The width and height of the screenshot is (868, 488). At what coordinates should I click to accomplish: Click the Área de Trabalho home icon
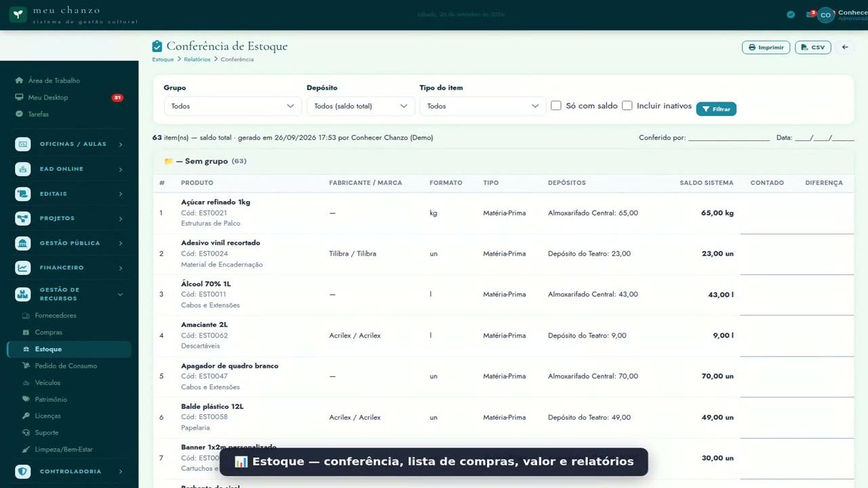(19, 81)
